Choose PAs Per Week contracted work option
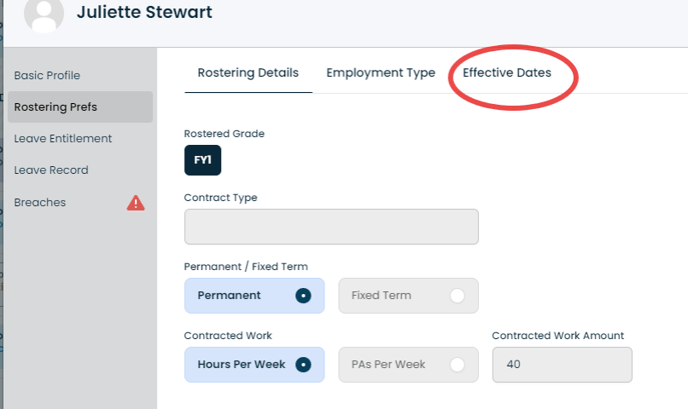The width and height of the screenshot is (688, 409). click(x=408, y=365)
